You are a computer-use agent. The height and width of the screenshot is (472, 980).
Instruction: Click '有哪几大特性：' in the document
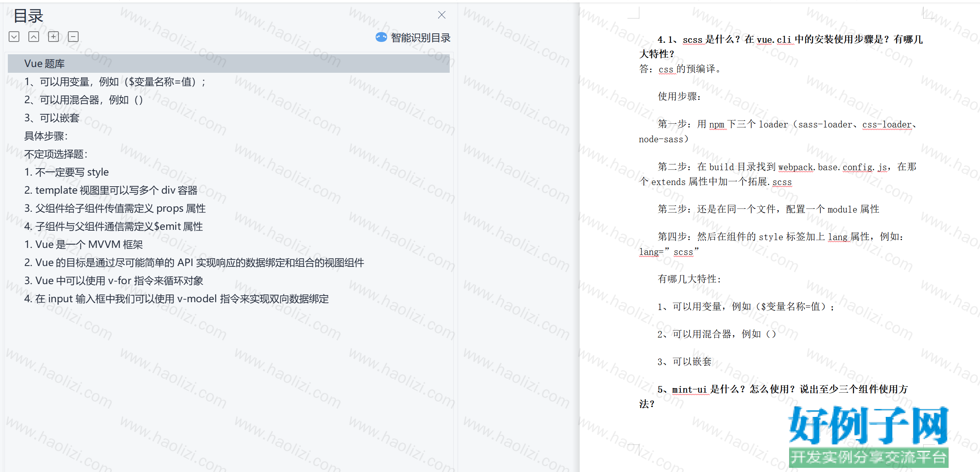tap(690, 279)
